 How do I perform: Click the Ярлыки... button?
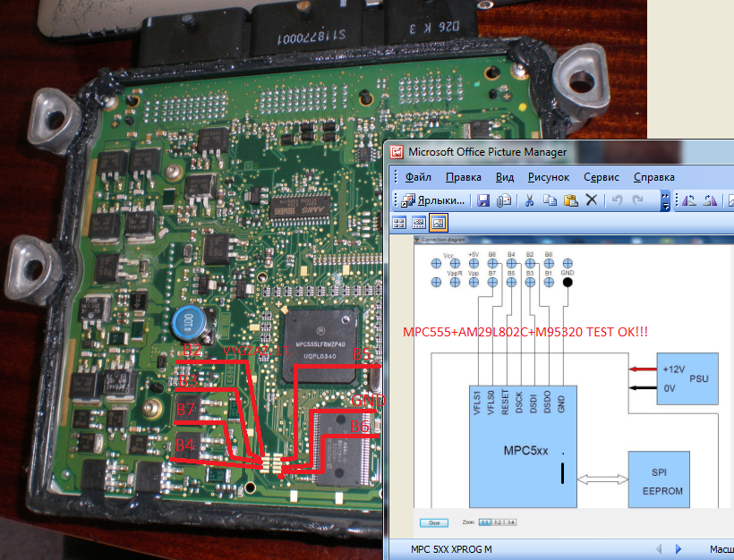point(433,200)
